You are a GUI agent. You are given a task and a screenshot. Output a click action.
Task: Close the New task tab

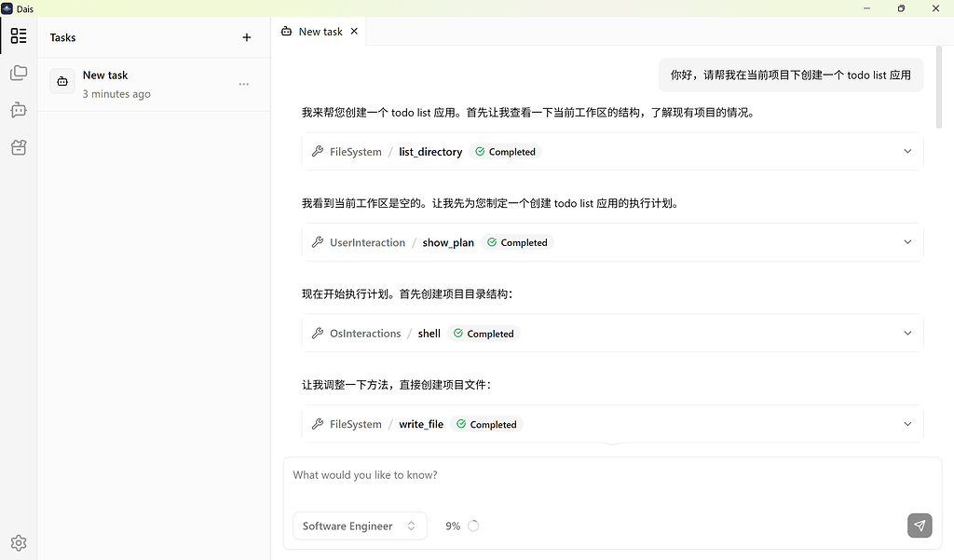354,31
